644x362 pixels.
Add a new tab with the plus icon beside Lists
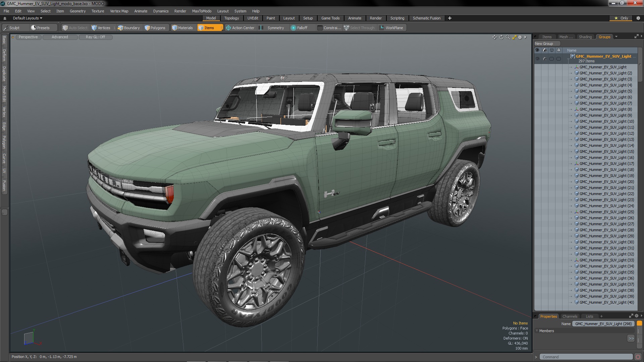tap(601, 316)
